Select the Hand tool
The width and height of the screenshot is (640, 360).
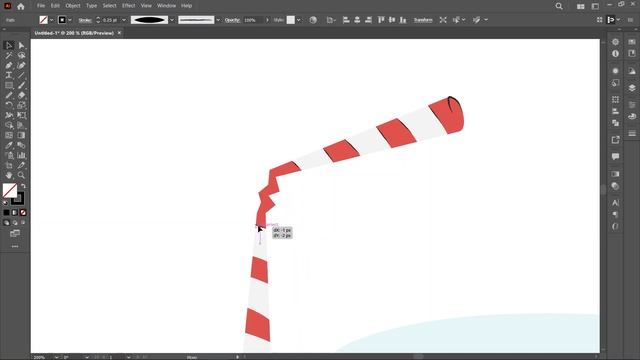(x=9, y=175)
